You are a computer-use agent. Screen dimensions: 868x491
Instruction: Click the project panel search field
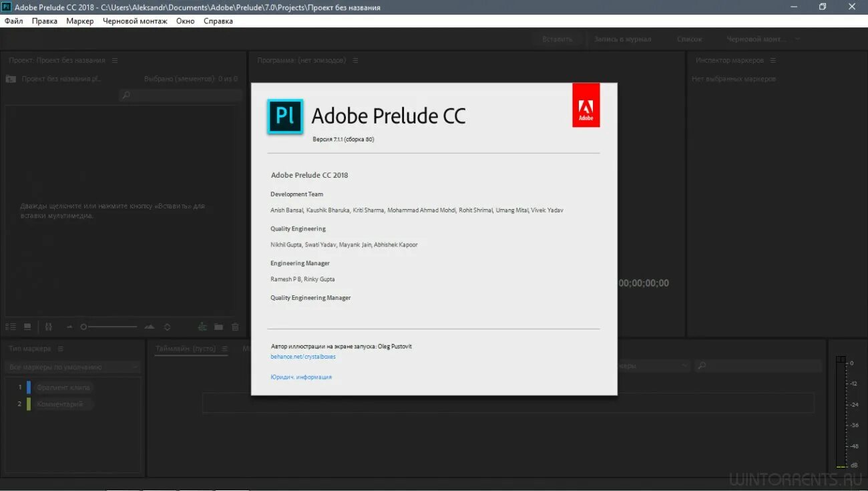[x=180, y=96]
